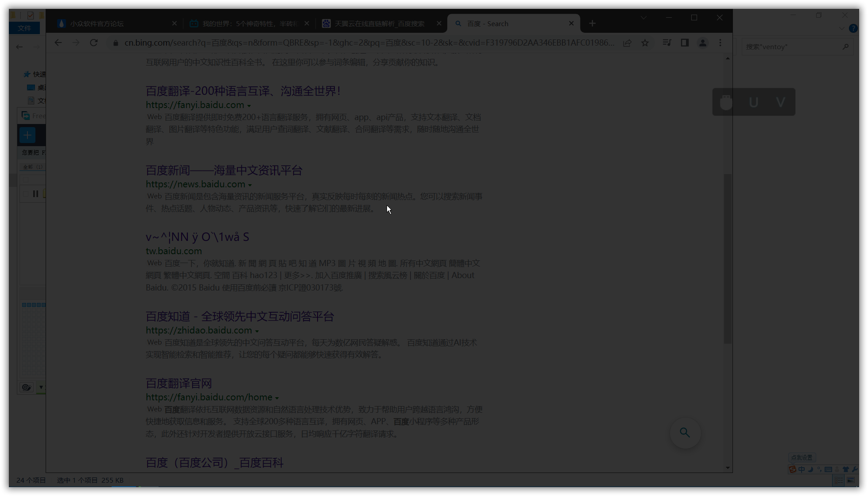Reload the Bing search page
868x496 pixels.
click(93, 43)
